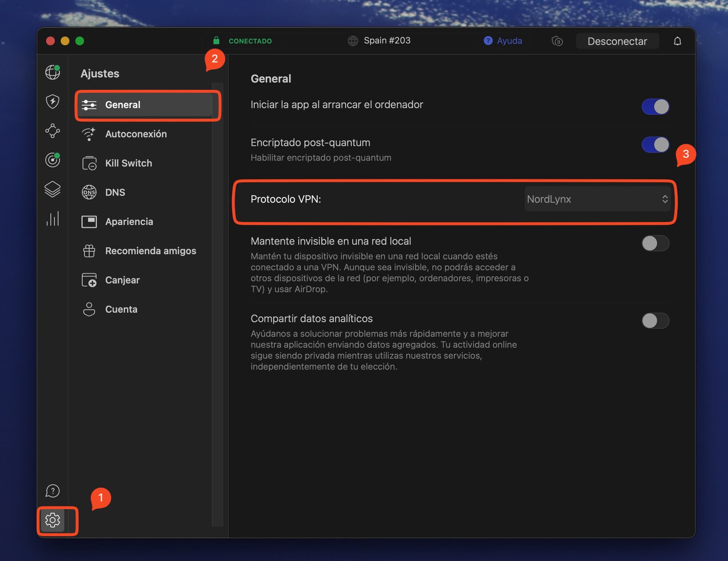Click the Canjear card icon
The width and height of the screenshot is (728, 561).
click(89, 280)
